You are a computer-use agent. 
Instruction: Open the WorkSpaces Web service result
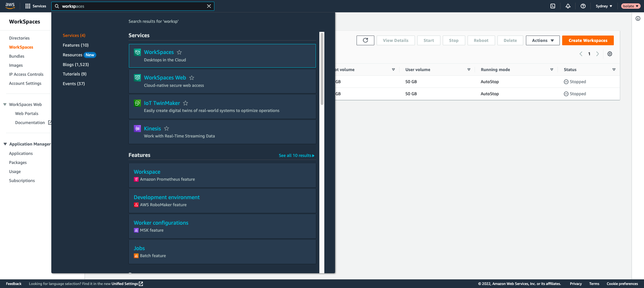point(222,81)
